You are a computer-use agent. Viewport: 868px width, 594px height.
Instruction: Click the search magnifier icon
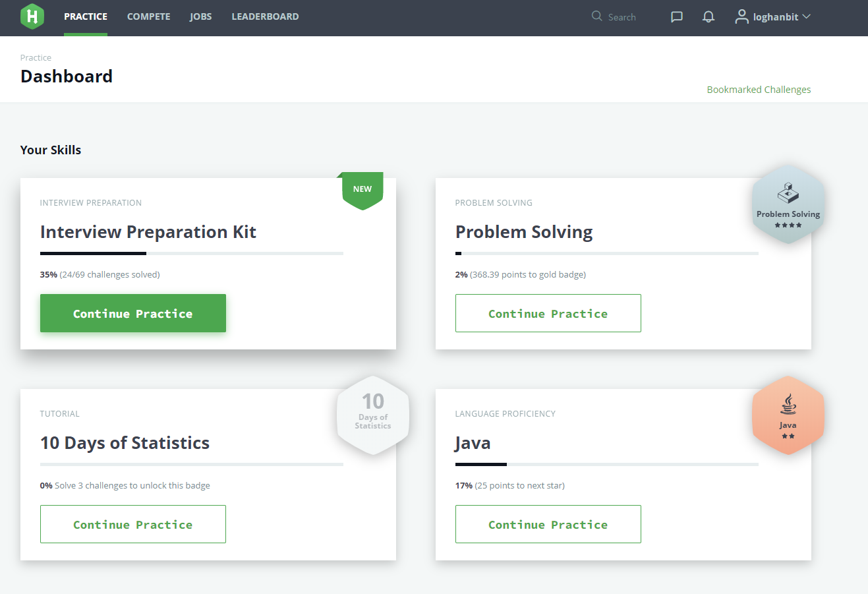point(597,16)
